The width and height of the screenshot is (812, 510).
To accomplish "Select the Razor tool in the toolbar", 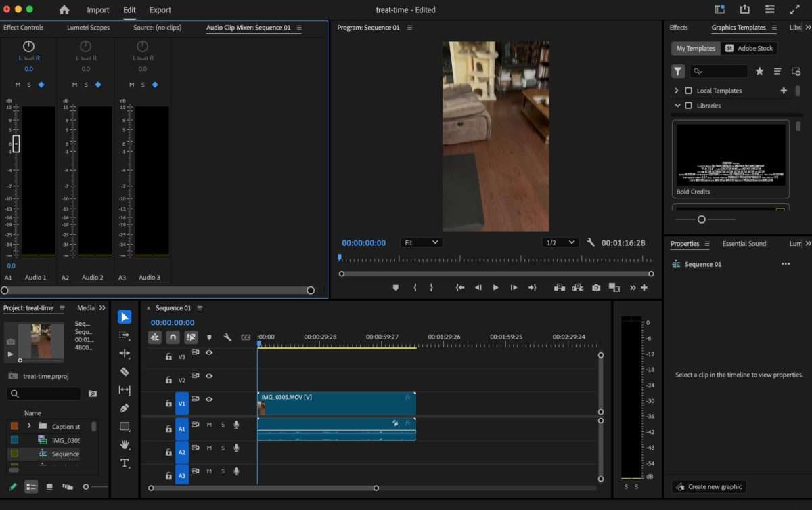I will coord(125,372).
